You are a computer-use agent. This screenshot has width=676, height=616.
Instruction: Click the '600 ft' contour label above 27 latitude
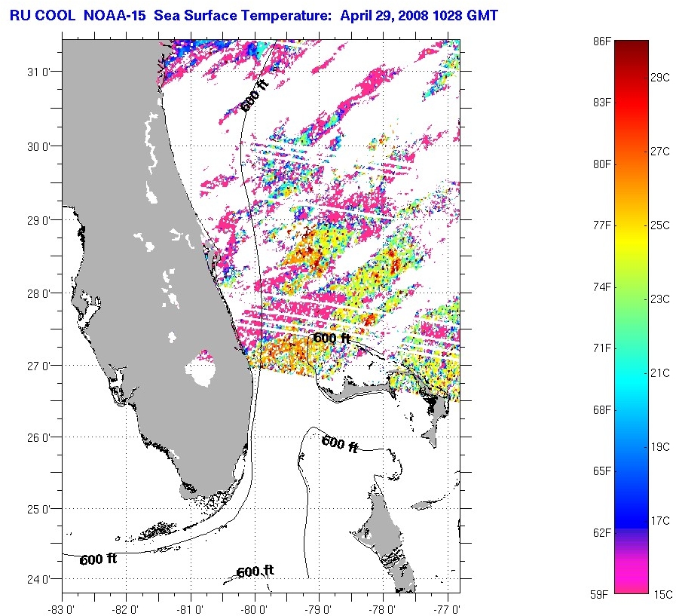click(332, 338)
